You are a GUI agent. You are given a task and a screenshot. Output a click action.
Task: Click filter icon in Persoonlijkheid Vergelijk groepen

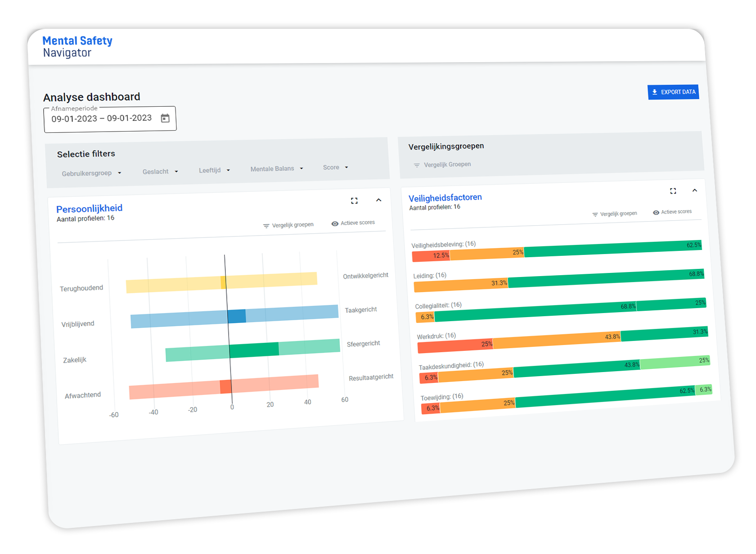point(266,226)
